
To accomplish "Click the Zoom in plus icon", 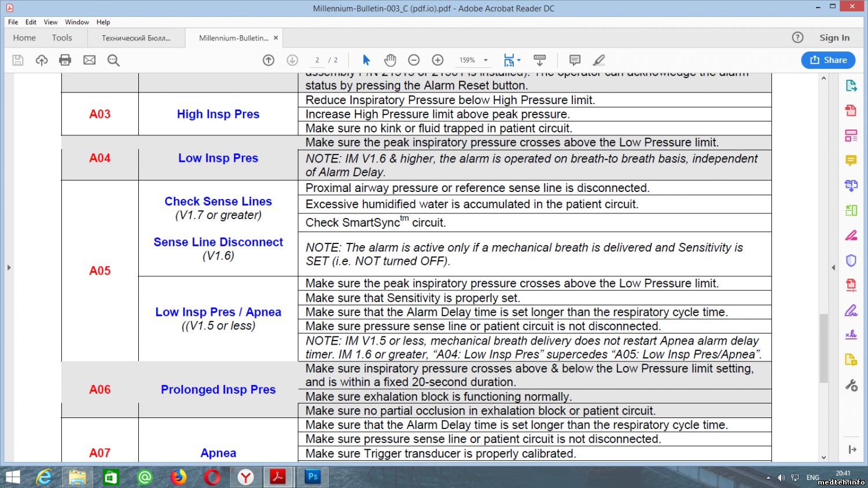I will (x=438, y=60).
